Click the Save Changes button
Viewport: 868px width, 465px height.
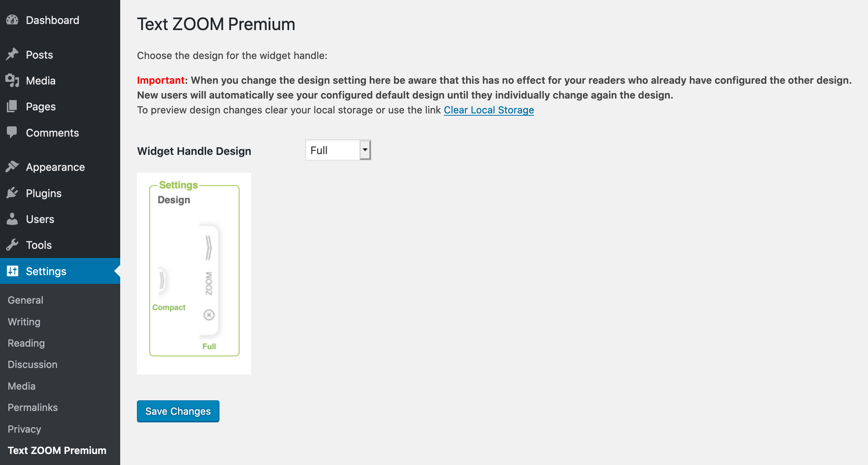click(178, 411)
